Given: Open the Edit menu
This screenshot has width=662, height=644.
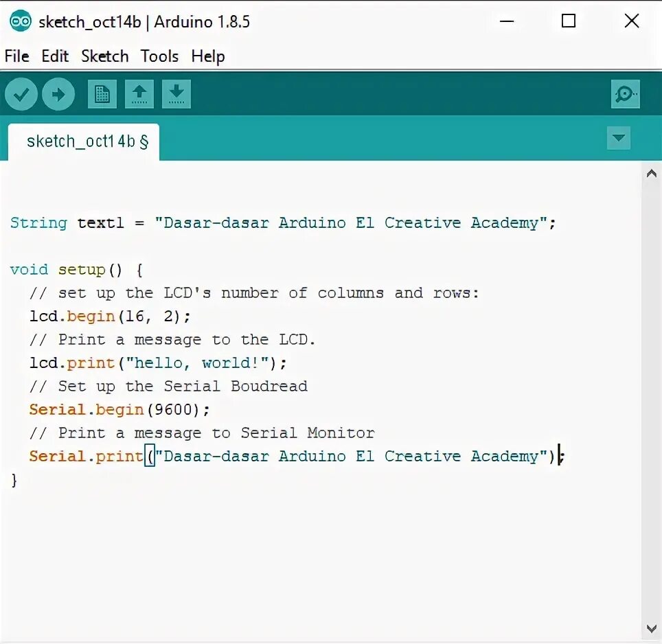Looking at the screenshot, I should coord(55,56).
